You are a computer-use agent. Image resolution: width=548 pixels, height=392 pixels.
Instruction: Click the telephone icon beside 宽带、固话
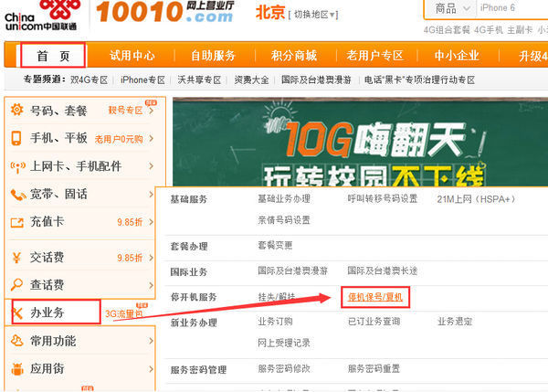16,195
